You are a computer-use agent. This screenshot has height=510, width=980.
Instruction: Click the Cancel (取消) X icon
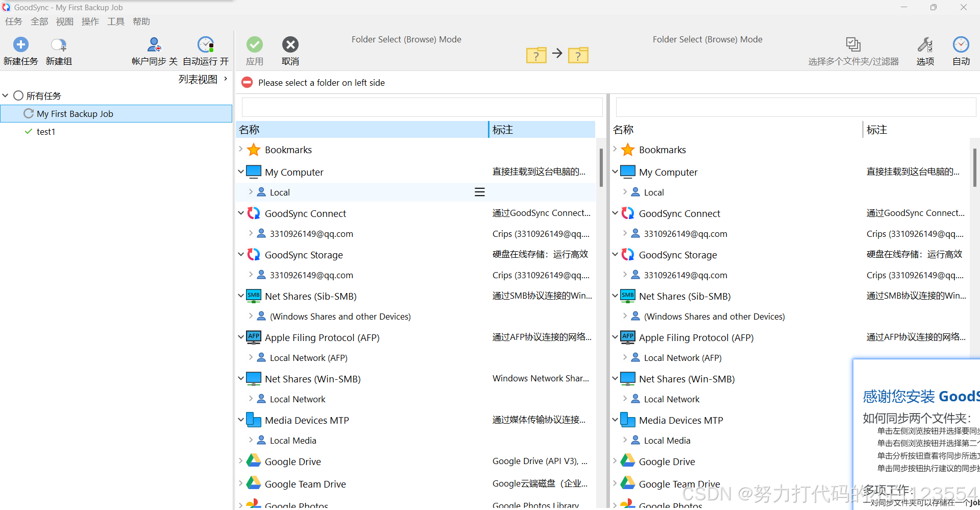pos(290,44)
